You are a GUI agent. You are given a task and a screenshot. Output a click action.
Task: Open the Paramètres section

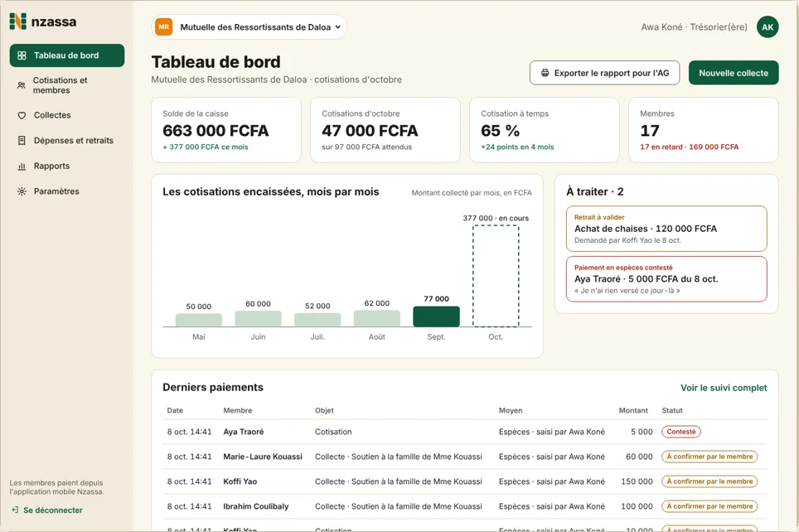coord(67,191)
